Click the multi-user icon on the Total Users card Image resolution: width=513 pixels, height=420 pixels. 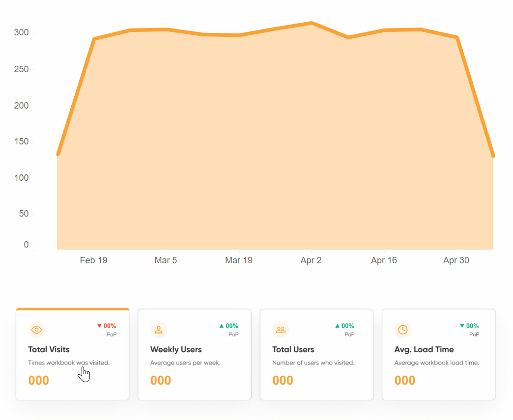pyautogui.click(x=281, y=330)
